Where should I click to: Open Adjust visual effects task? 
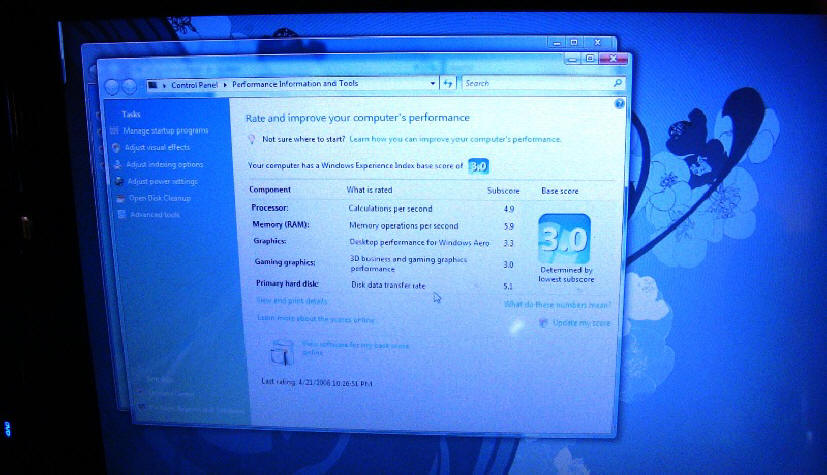click(157, 148)
